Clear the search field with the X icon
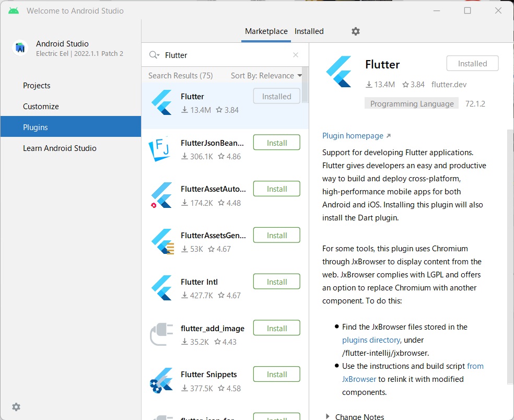Screen dimensions: 514x420 tap(296, 55)
